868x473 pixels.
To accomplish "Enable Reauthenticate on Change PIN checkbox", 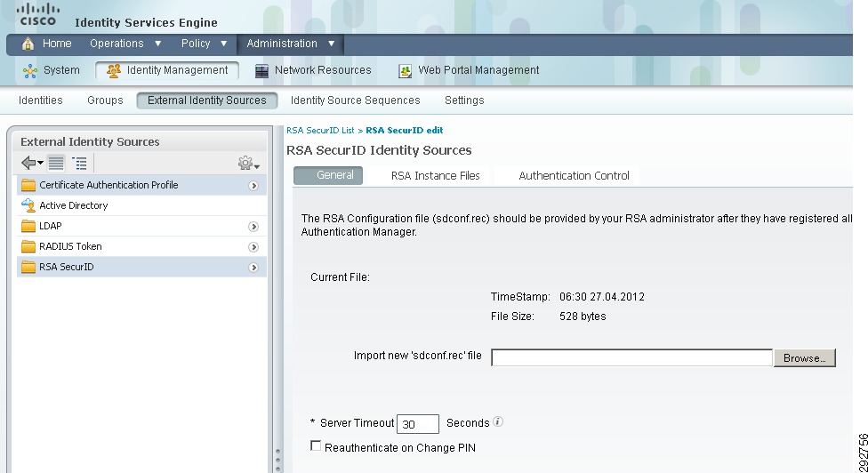I will point(316,446).
